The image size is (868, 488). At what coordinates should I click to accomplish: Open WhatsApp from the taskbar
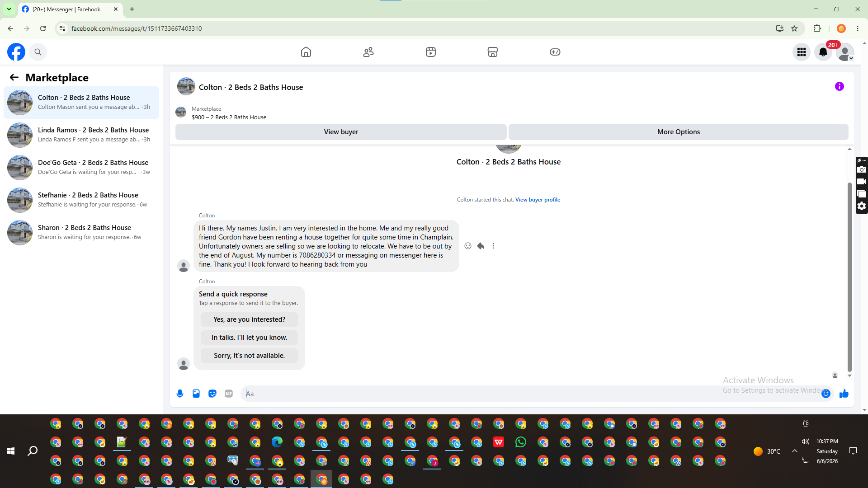[521, 442]
